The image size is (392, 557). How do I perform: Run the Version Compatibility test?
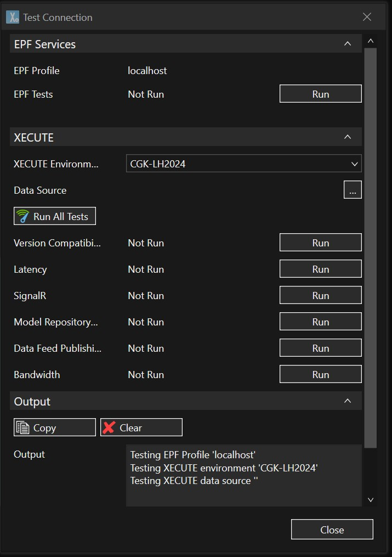tap(320, 242)
